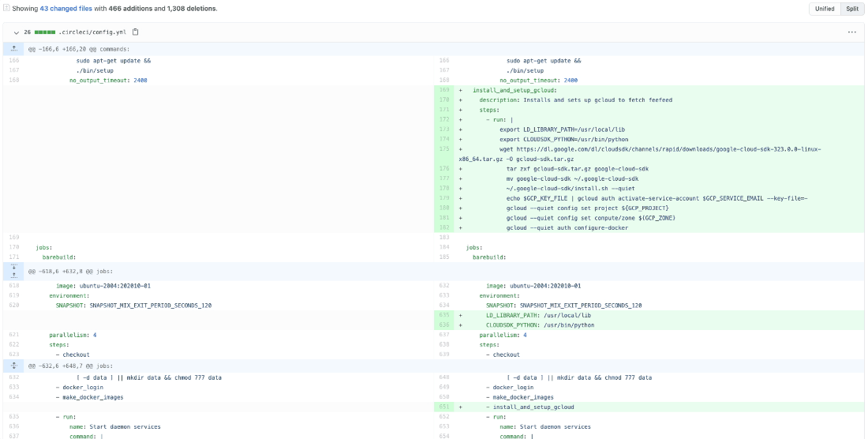Viewport: 868px width, 439px height.
Task: Switch to Unified diff view
Action: click(x=825, y=9)
